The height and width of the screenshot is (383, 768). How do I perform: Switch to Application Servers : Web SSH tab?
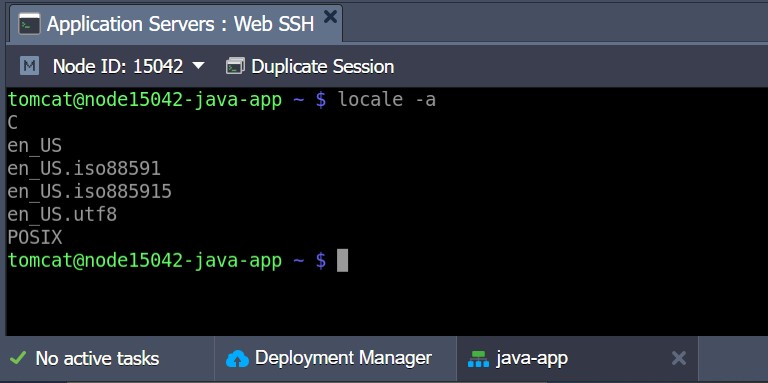point(175,24)
